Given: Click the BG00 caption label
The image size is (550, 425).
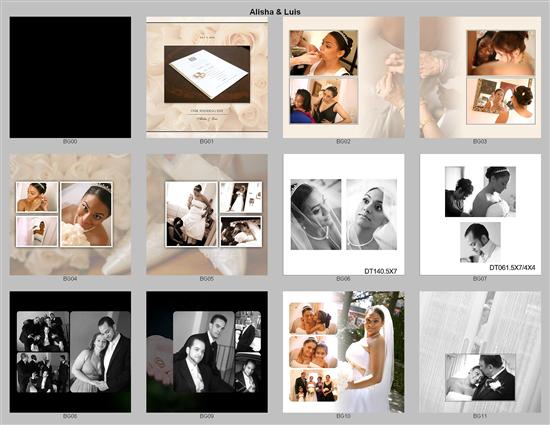Looking at the screenshot, I should (70, 142).
